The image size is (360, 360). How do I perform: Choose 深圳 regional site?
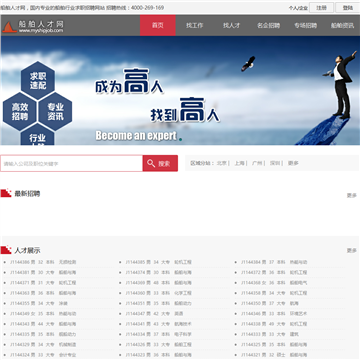(275, 163)
